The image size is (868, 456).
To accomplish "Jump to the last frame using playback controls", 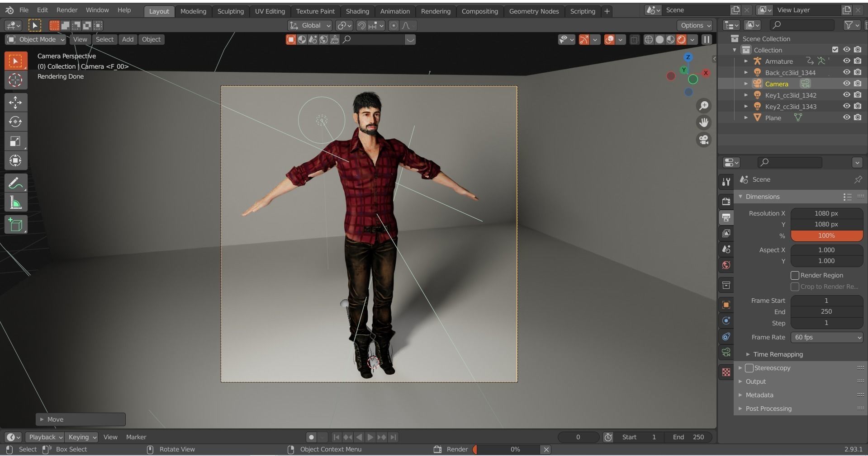I will click(393, 437).
